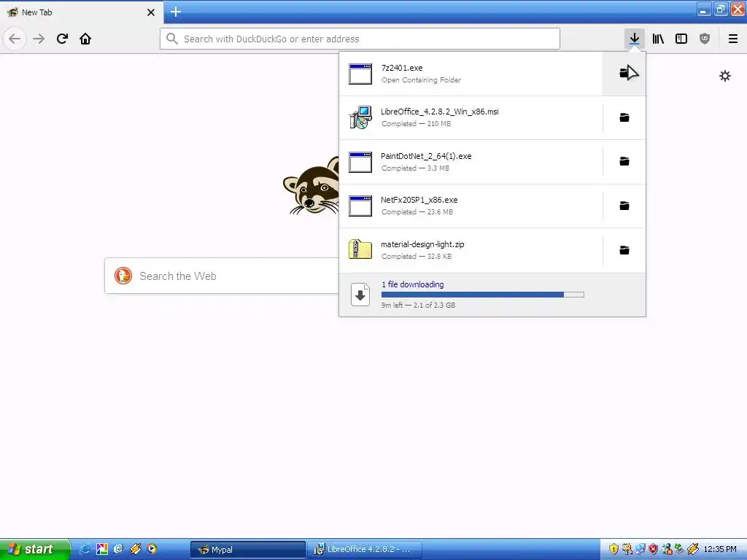
Task: Open a new tab with plus button
Action: pos(176,12)
